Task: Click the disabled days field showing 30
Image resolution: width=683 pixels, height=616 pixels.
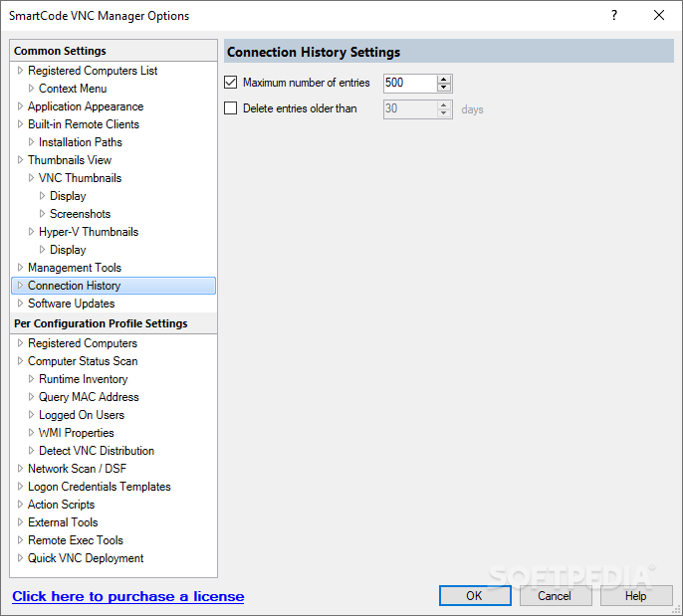Action: pyautogui.click(x=410, y=108)
